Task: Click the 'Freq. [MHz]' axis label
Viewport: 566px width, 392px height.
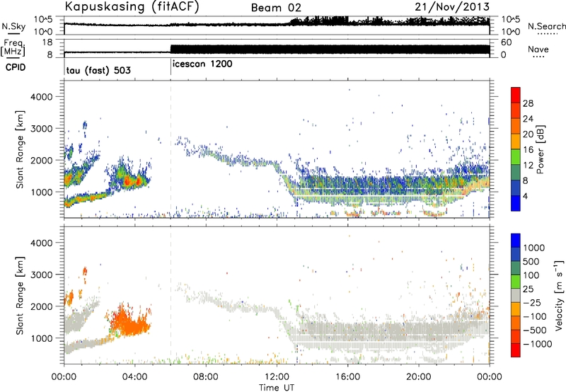Action: coord(14,48)
